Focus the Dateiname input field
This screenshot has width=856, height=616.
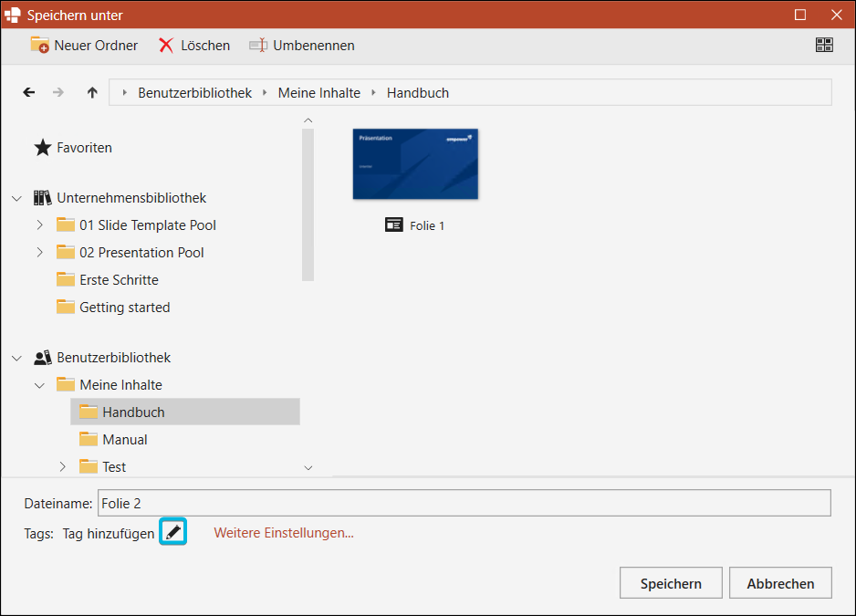pos(465,503)
